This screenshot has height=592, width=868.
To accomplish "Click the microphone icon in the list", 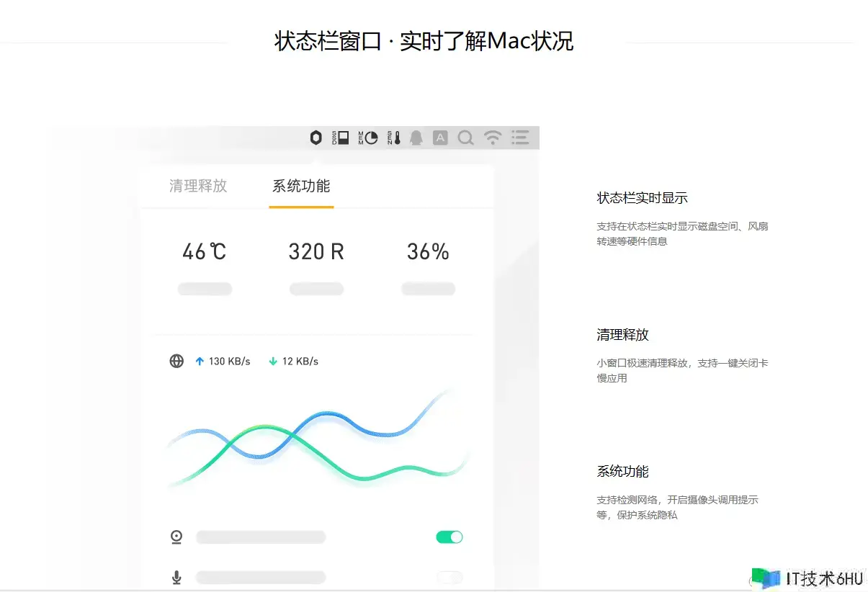I will [176, 578].
